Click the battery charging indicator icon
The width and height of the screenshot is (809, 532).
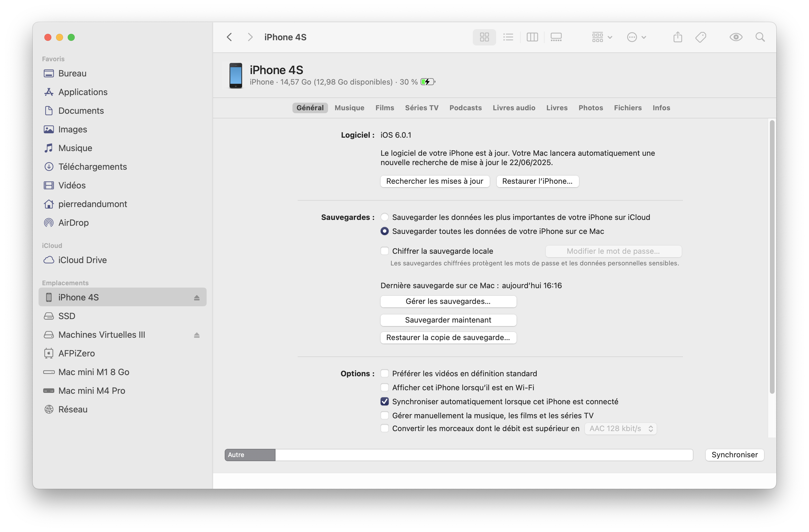(x=428, y=82)
